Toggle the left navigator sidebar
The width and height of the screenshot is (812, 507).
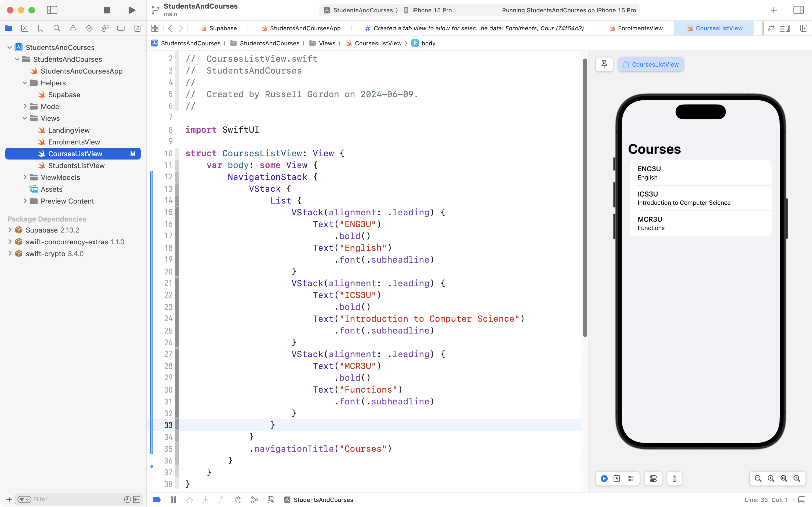coord(52,10)
